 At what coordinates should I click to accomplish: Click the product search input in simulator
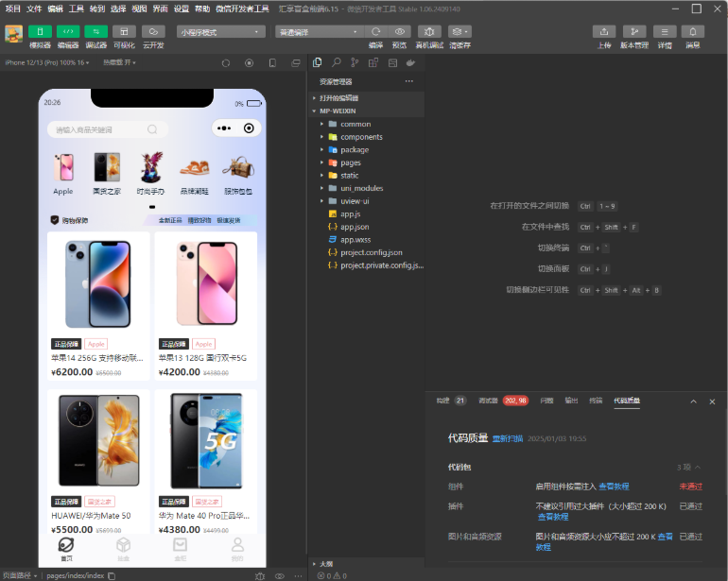tap(99, 129)
